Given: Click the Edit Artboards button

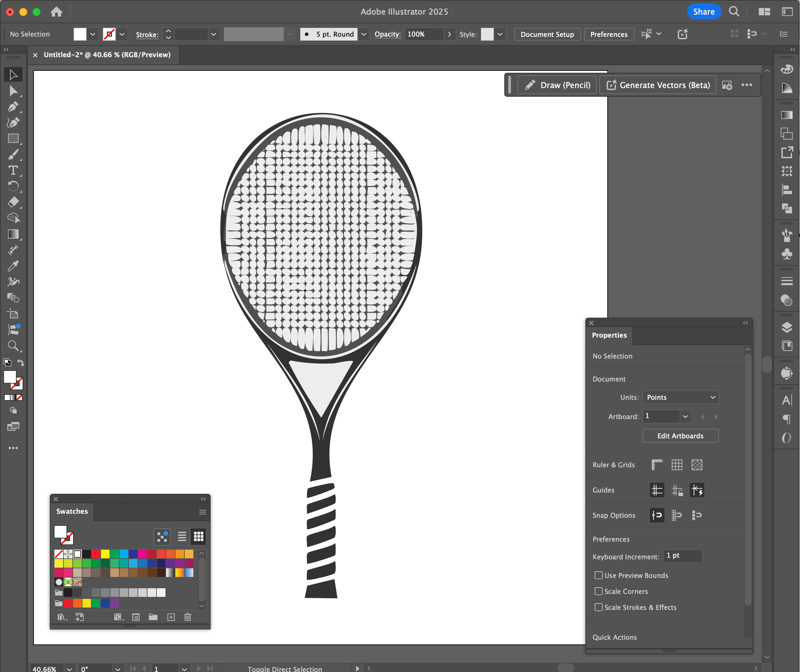Looking at the screenshot, I should tap(680, 436).
